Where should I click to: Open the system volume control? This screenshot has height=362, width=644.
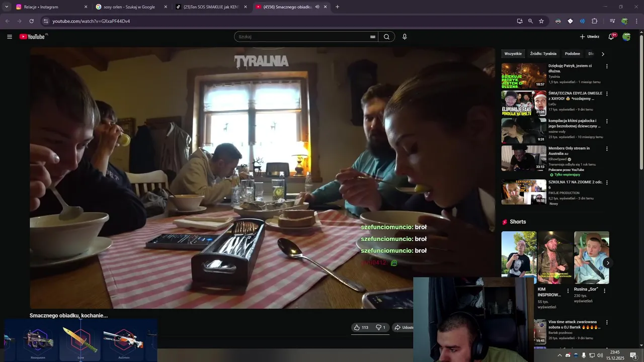600,355
